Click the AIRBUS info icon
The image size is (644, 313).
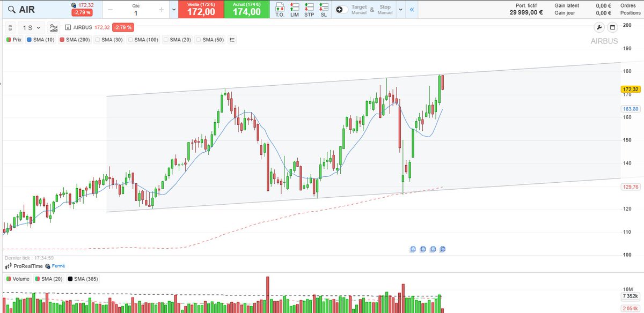pyautogui.click(x=68, y=27)
